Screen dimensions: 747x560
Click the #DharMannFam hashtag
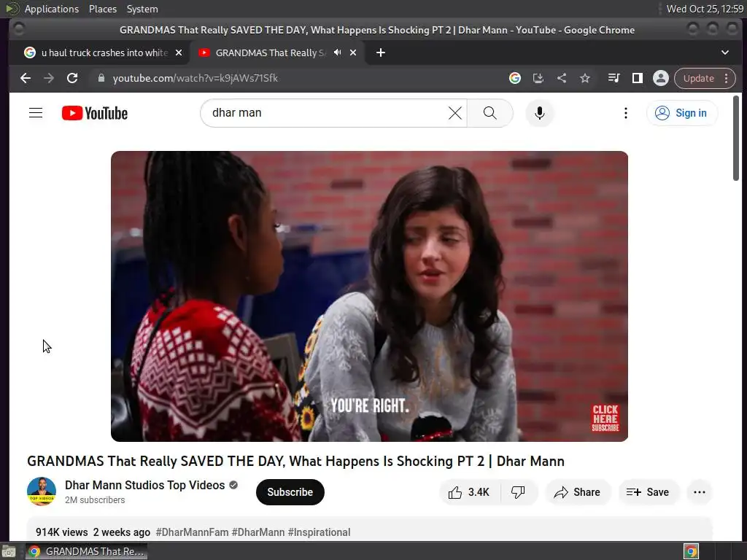[192, 532]
